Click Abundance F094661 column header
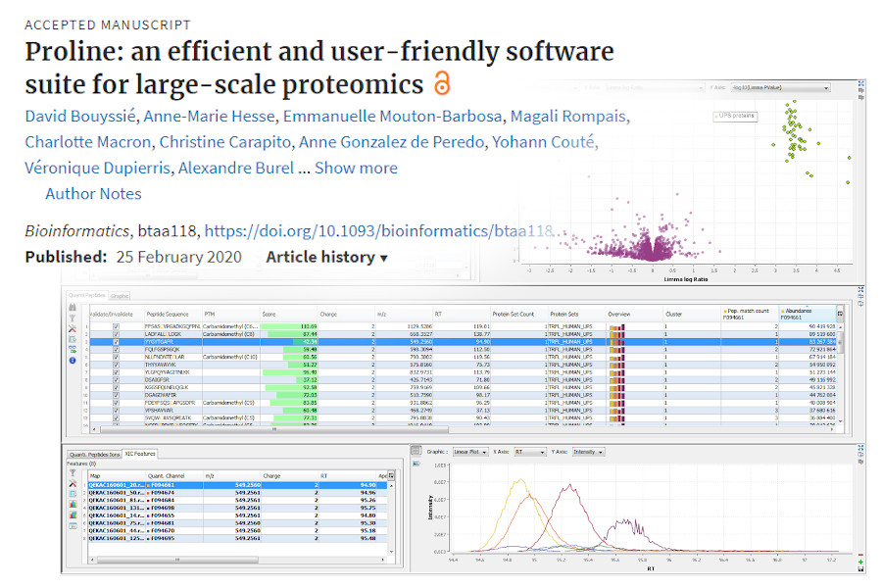 pos(808,314)
